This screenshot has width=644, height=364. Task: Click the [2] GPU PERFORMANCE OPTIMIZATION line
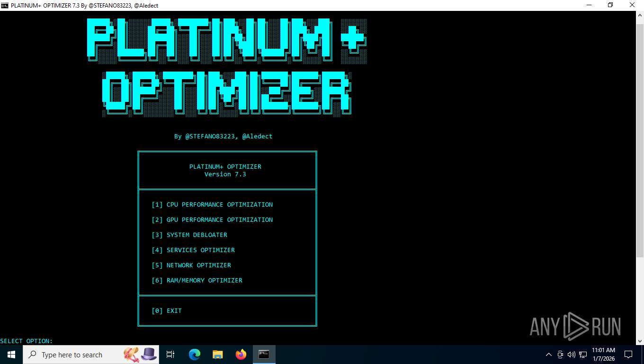pos(212,220)
